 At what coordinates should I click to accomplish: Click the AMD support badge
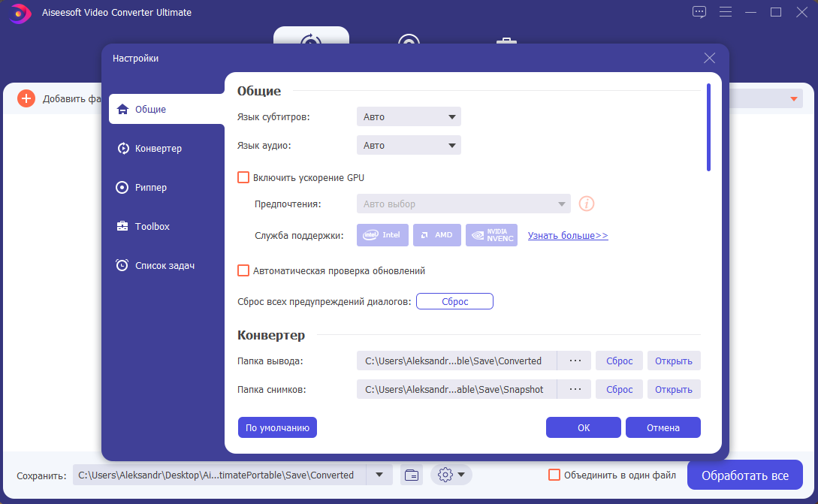[436, 235]
